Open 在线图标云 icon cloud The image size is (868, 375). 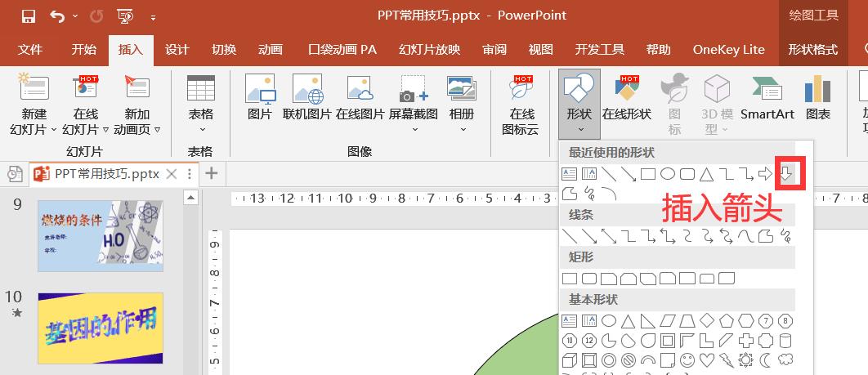pyautogui.click(x=520, y=105)
